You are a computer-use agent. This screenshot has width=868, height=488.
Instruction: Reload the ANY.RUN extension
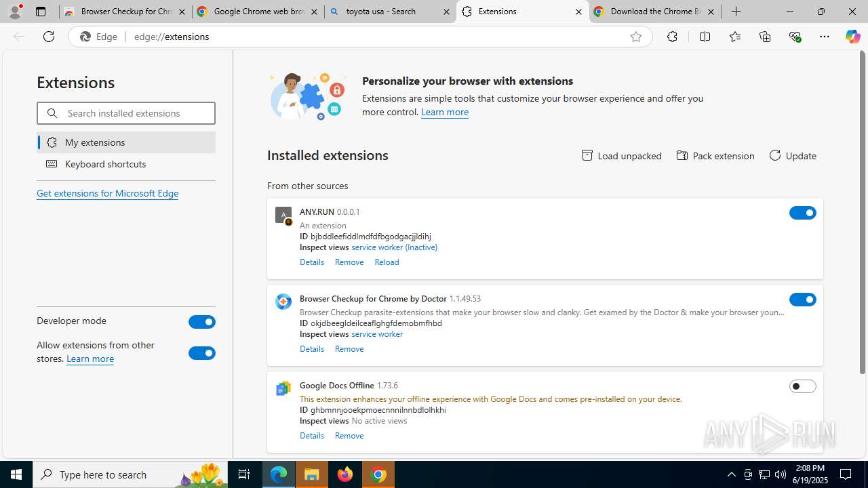pos(387,262)
